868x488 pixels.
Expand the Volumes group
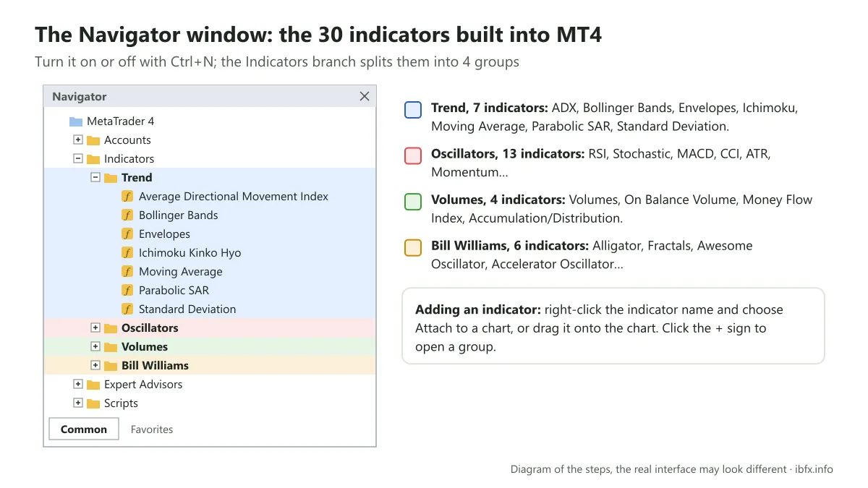95,347
